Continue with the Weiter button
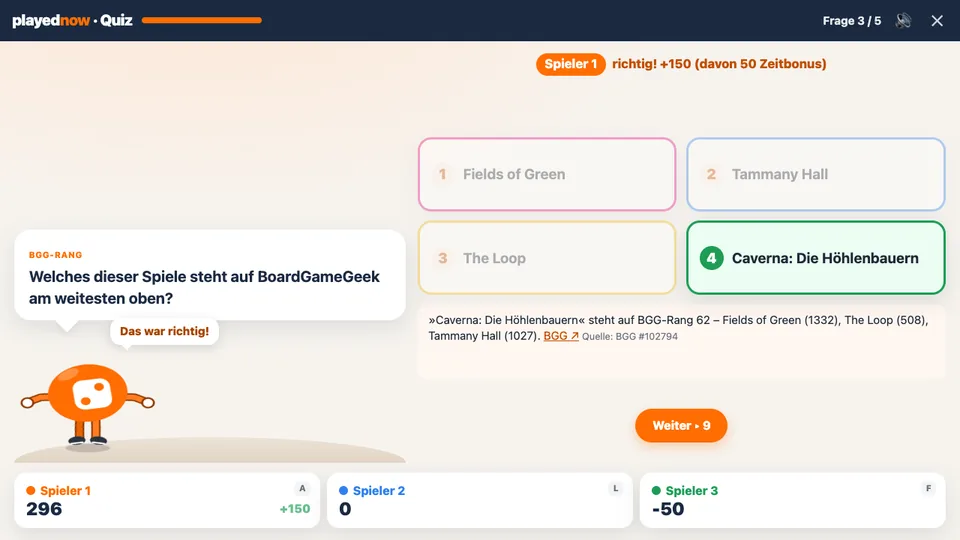This screenshot has height=540, width=960. click(681, 426)
